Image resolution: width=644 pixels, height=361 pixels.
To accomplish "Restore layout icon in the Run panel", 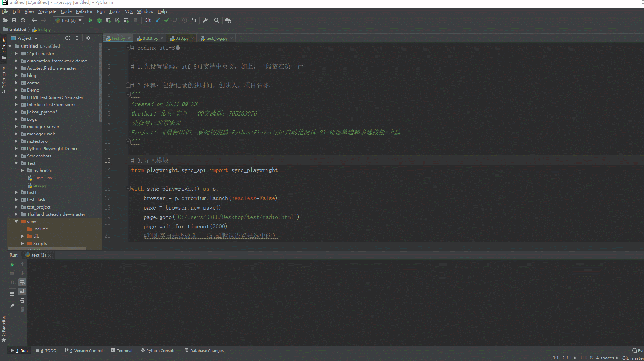I will tap(12, 294).
